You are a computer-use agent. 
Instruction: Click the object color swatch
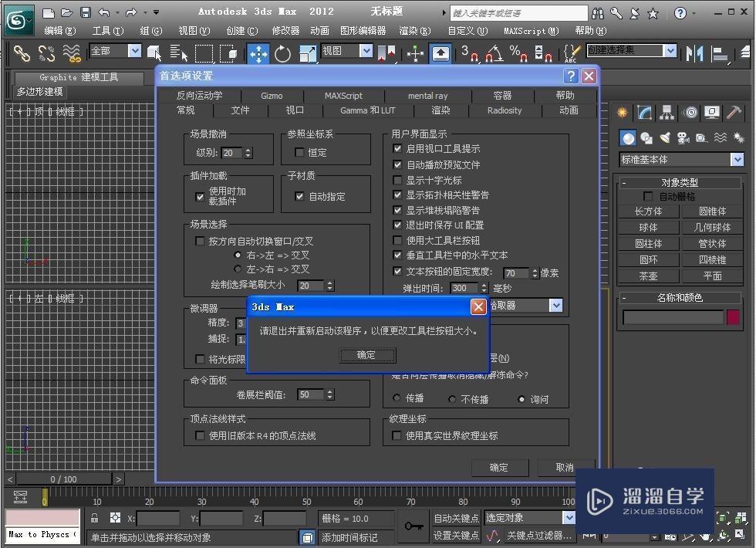point(731,316)
